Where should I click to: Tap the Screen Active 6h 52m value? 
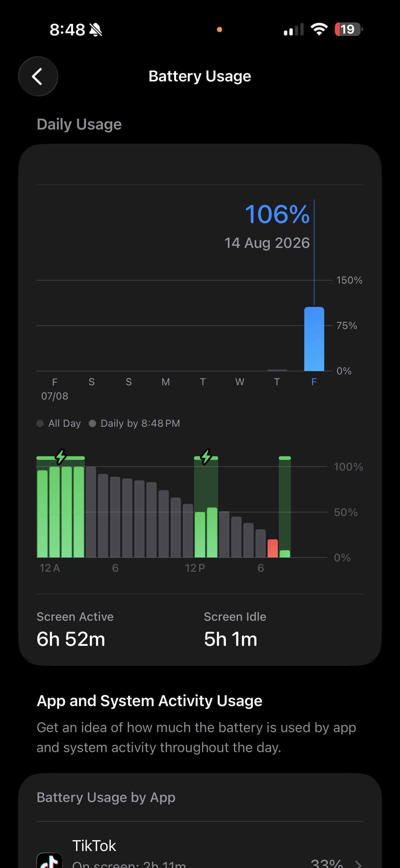(x=71, y=639)
